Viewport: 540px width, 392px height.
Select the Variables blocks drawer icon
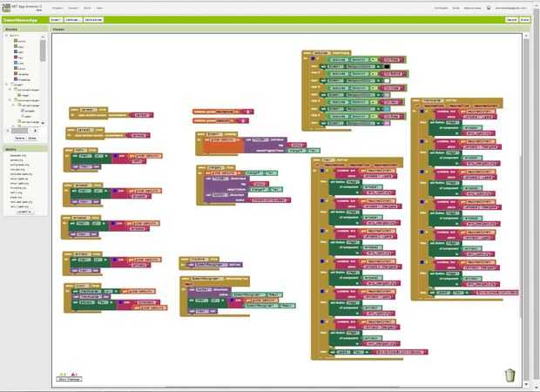16,74
